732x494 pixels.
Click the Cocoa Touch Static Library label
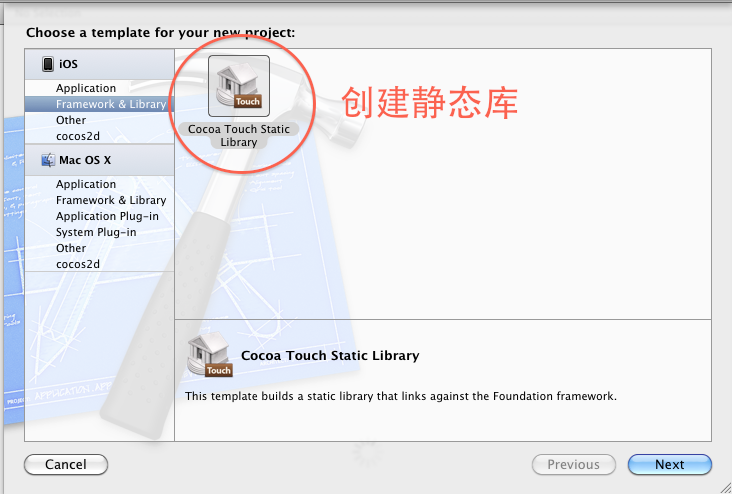coord(239,135)
